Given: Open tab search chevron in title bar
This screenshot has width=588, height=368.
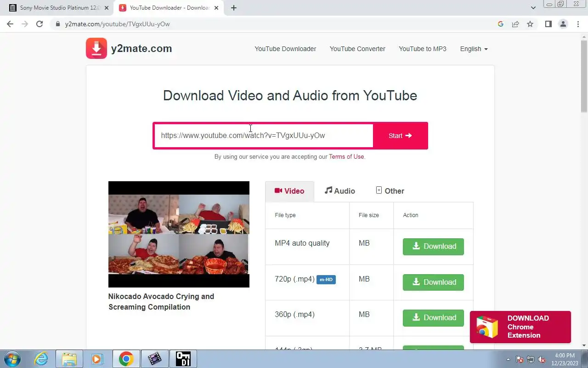Looking at the screenshot, I should (533, 8).
